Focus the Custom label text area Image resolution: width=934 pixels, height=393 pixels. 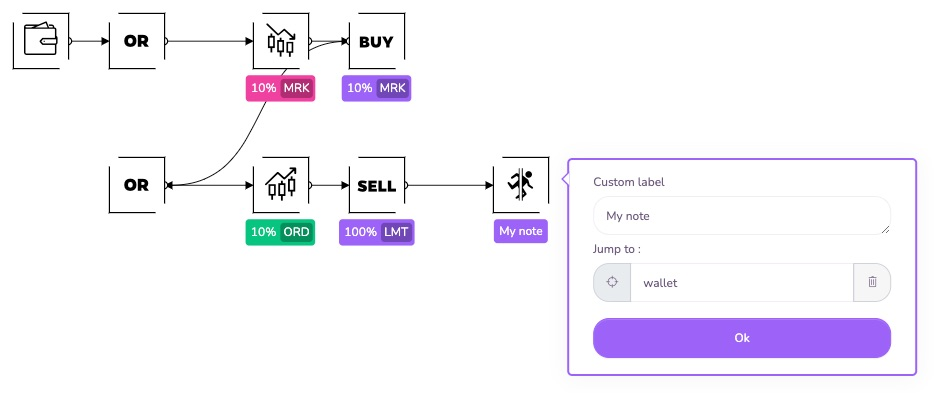pos(742,216)
